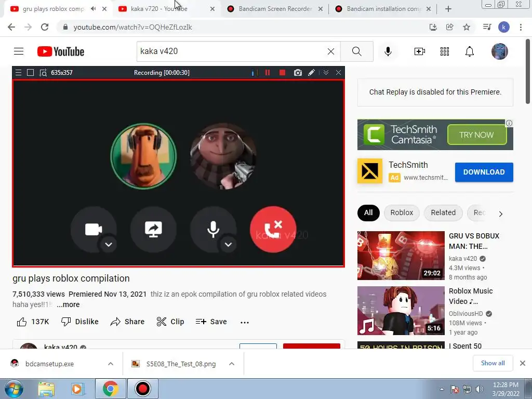The image size is (532, 399).
Task: Expand S5E08_The_Test_08.png download options
Action: point(232,364)
